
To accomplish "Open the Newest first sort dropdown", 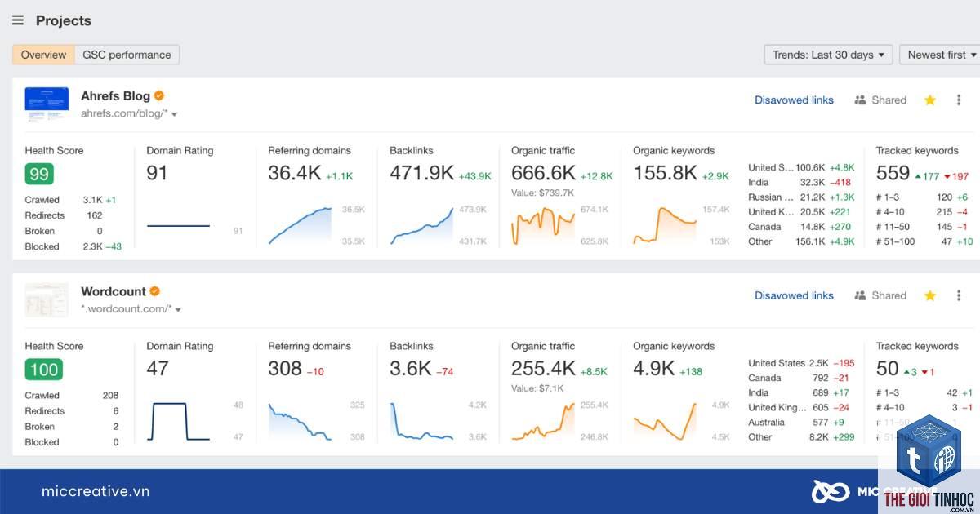I will point(941,55).
